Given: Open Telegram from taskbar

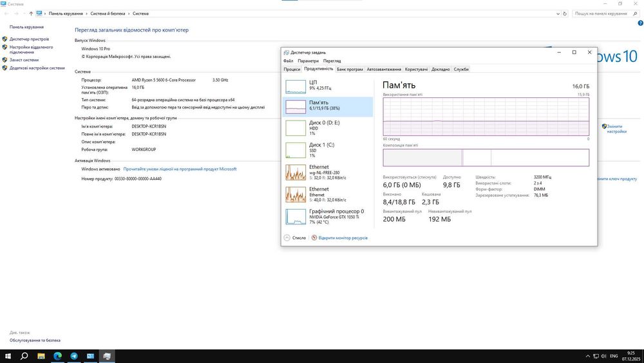Looking at the screenshot, I should click(x=74, y=356).
